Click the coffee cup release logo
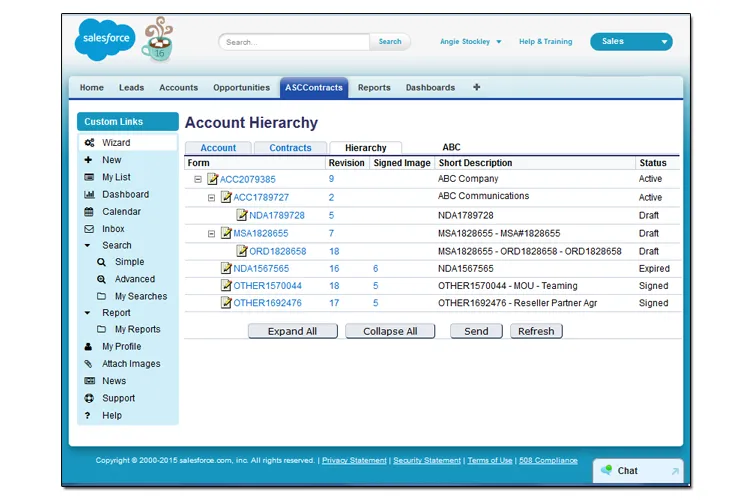 tap(157, 40)
